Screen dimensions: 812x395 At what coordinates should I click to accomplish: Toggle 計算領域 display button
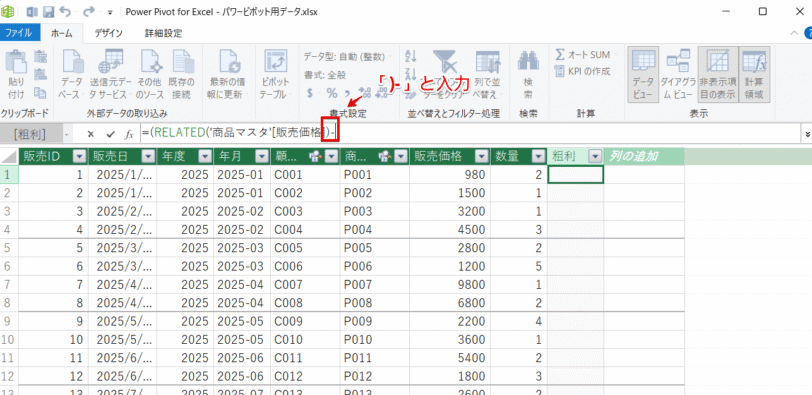click(754, 75)
